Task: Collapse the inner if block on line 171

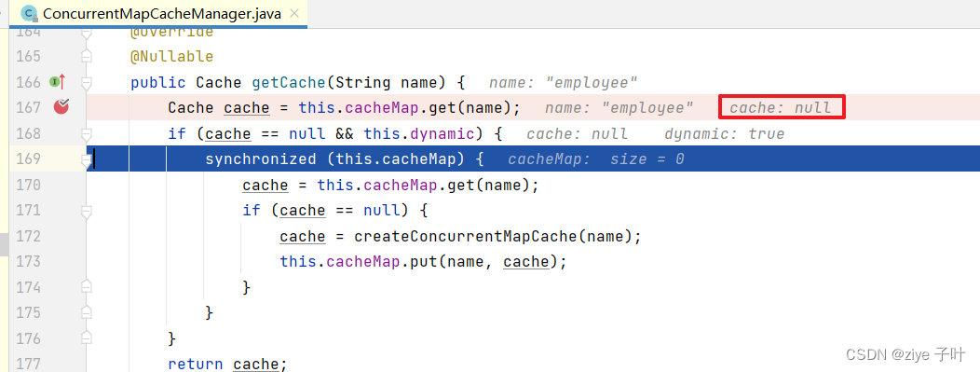Action: (87, 211)
